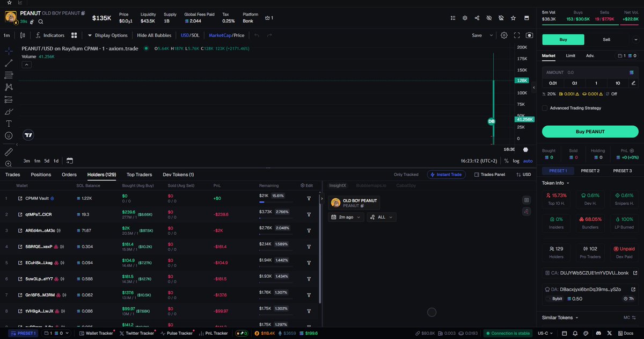Open CPMM Vault wallet external link
Viewport: 644px width, 339px height.
click(20, 198)
